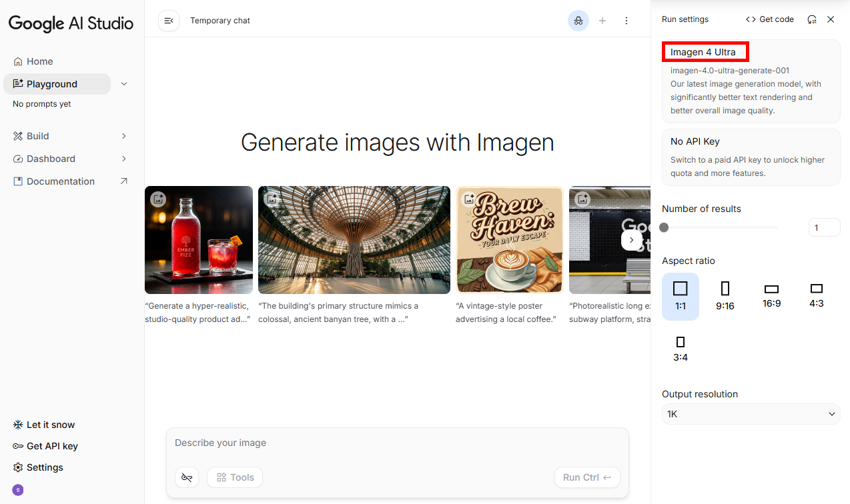The width and height of the screenshot is (850, 504).
Task: Click image icon on Ember Fizz thumbnail
Action: (x=158, y=199)
